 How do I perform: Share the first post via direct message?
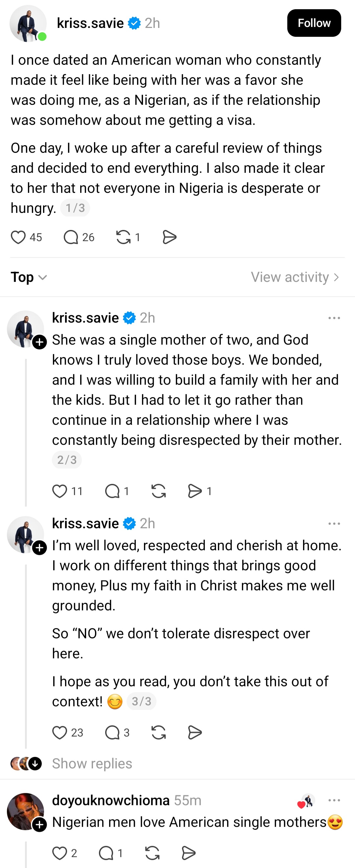pyautogui.click(x=170, y=237)
